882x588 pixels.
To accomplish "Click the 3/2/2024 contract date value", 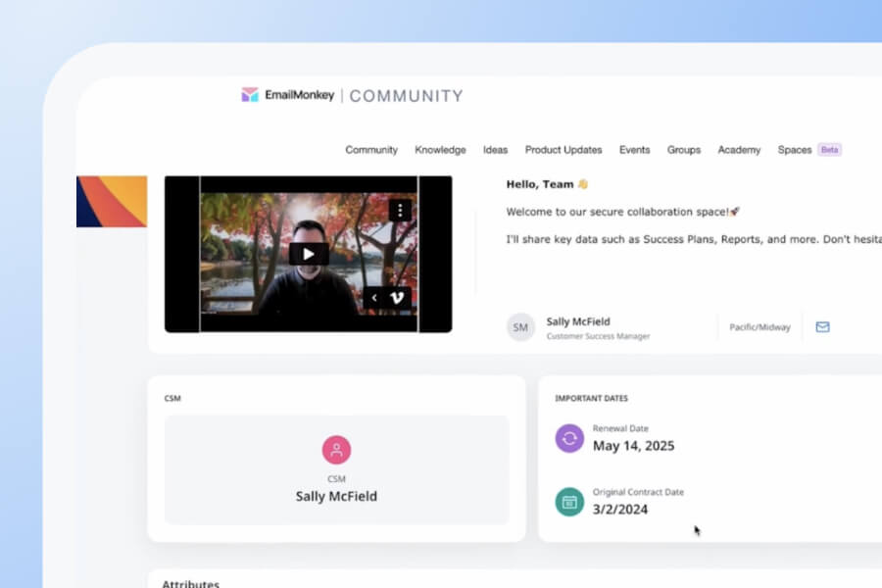I will click(620, 510).
